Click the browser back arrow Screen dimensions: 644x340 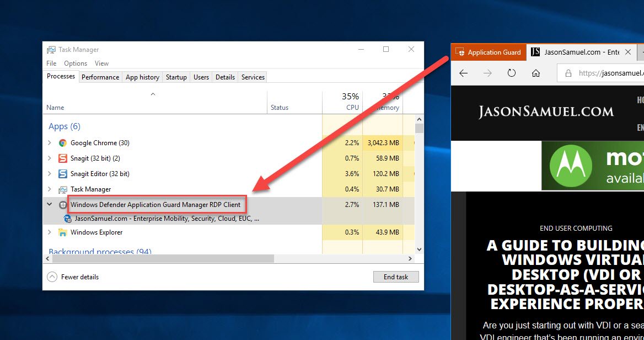coord(464,72)
